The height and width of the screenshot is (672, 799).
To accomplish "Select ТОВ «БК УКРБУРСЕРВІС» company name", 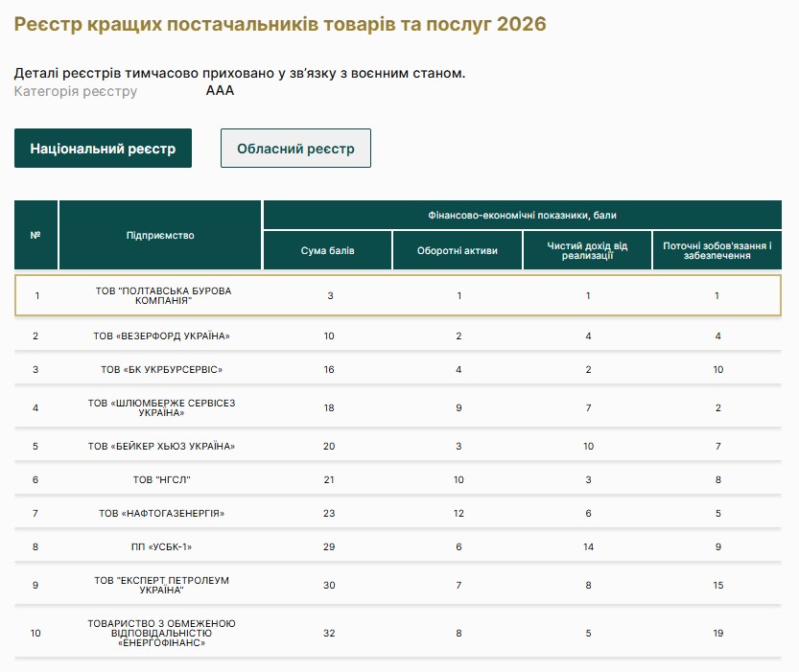I will click(x=161, y=370).
